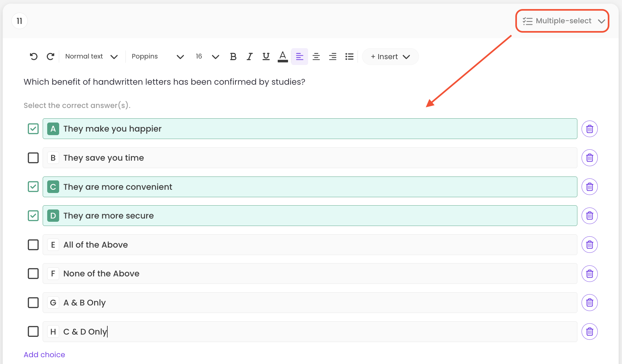622x364 pixels.
Task: Open the Insert menu
Action: 390,57
